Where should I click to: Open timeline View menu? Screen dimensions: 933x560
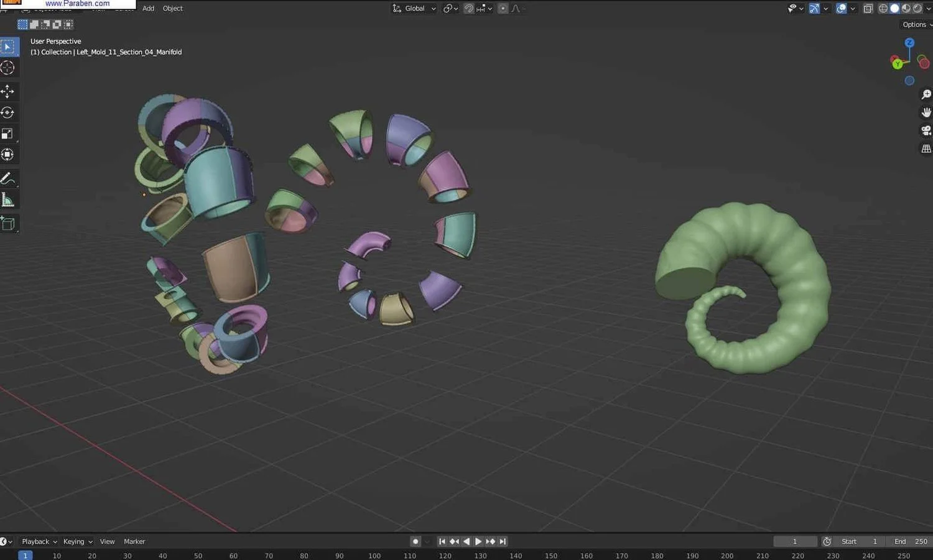click(107, 541)
